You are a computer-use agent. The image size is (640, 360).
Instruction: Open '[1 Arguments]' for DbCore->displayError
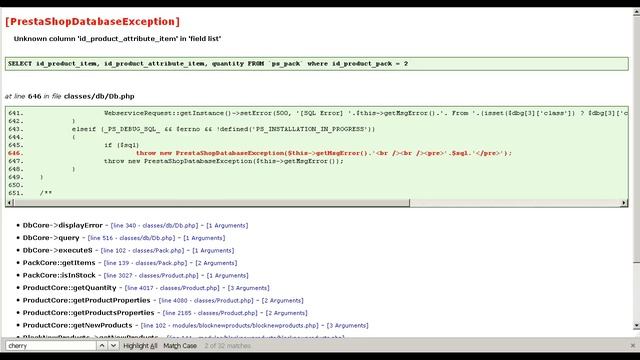227,225
